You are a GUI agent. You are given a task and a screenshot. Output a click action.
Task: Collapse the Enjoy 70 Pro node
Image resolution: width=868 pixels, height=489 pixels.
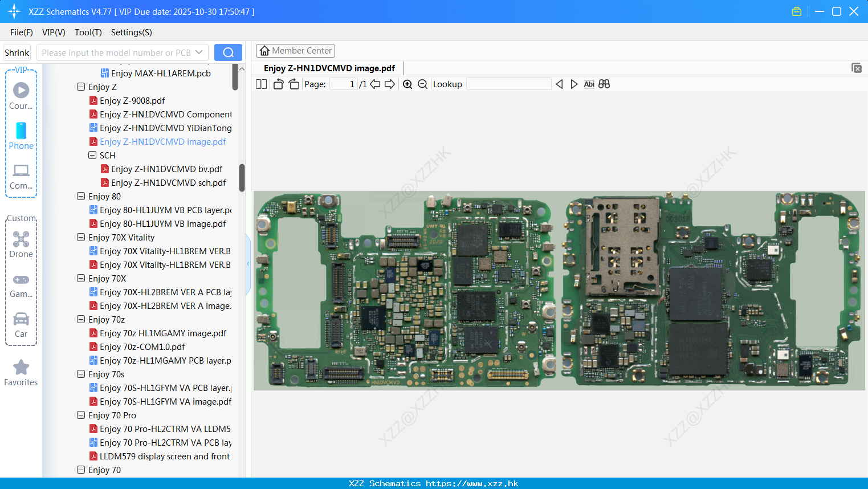(x=81, y=415)
